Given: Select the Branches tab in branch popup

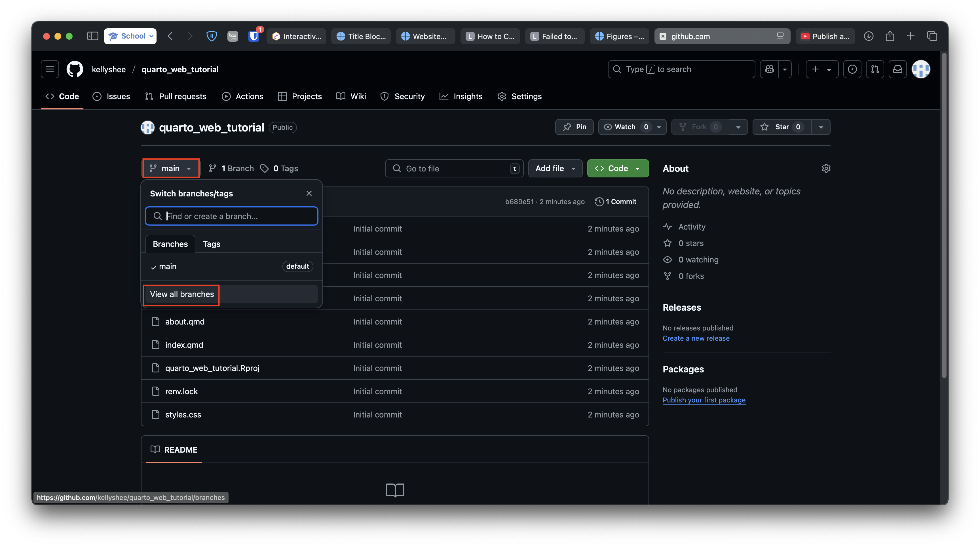Looking at the screenshot, I should click(x=170, y=244).
